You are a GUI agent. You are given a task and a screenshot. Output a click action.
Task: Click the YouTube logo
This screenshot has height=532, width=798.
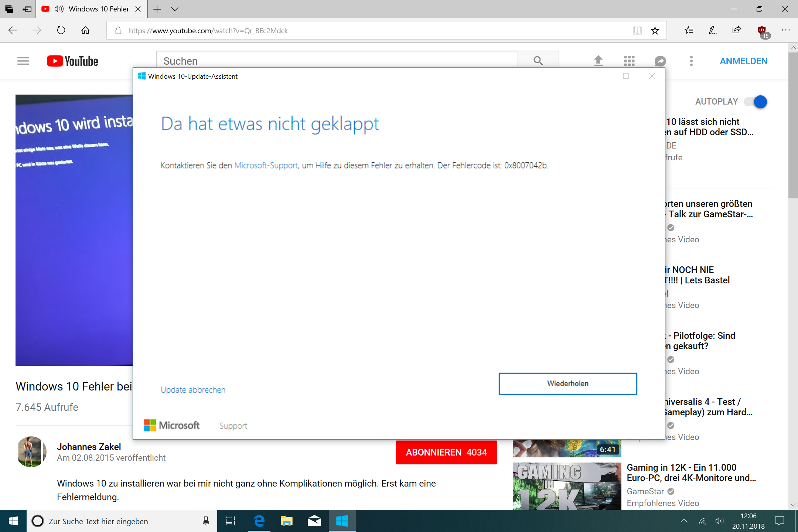pyautogui.click(x=72, y=61)
